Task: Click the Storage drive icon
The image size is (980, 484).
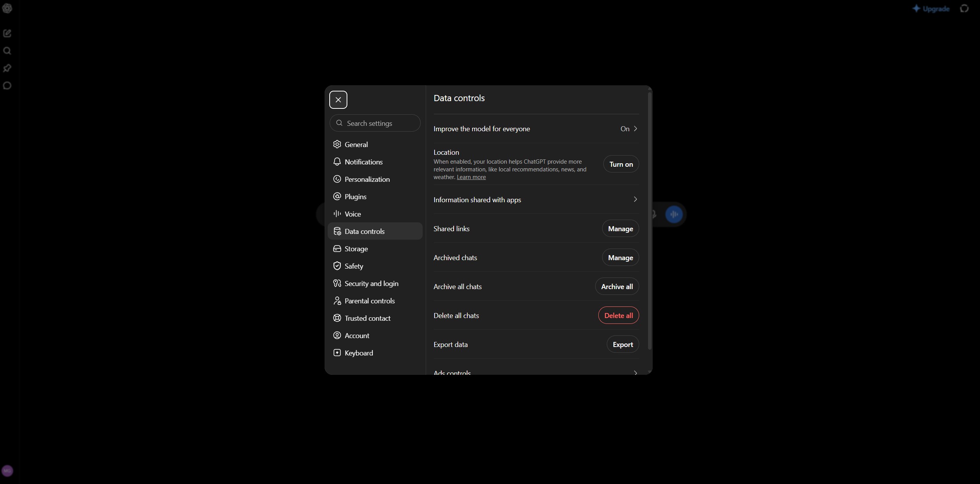Action: pos(337,249)
